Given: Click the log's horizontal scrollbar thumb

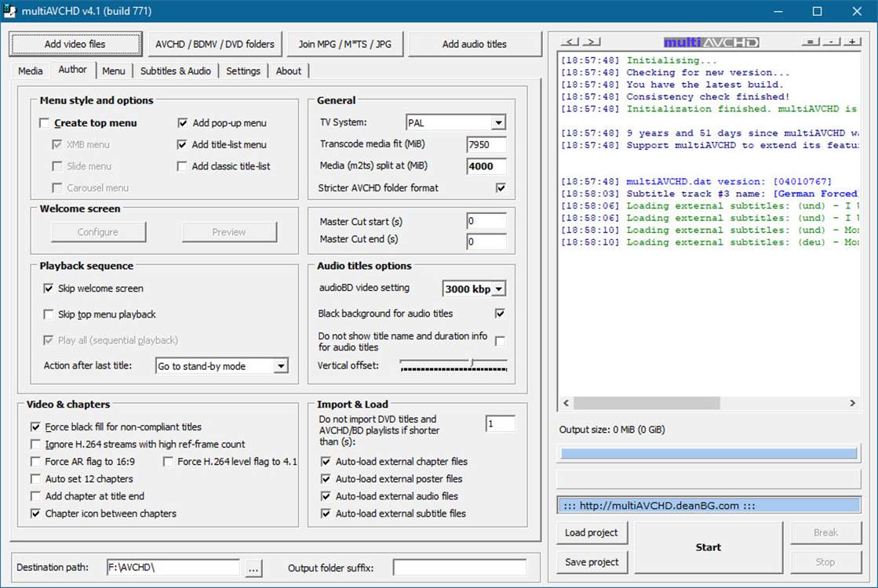Looking at the screenshot, I should click(647, 403).
